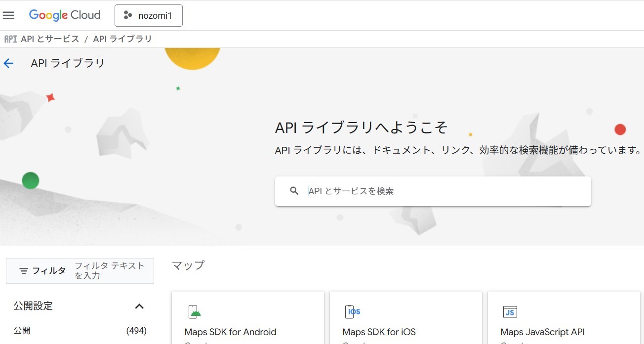Click the Google Cloud logo
This screenshot has height=344, width=644.
click(65, 15)
